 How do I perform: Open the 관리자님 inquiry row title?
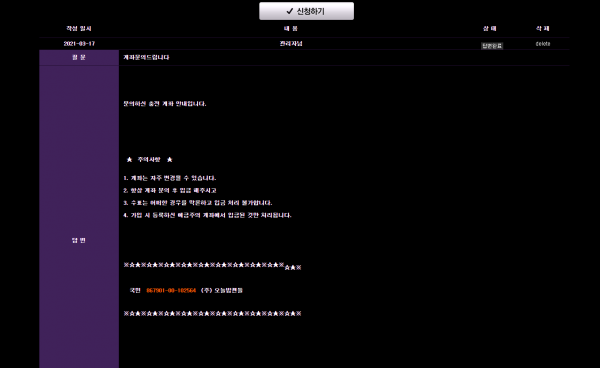pos(291,44)
